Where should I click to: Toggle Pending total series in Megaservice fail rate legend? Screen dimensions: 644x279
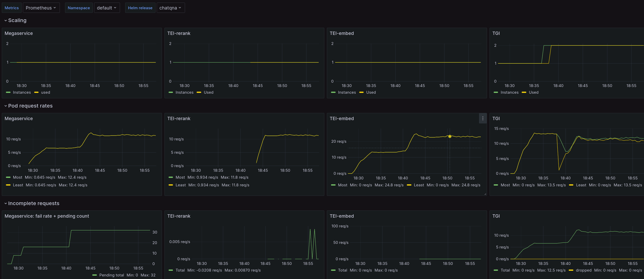coord(112,275)
